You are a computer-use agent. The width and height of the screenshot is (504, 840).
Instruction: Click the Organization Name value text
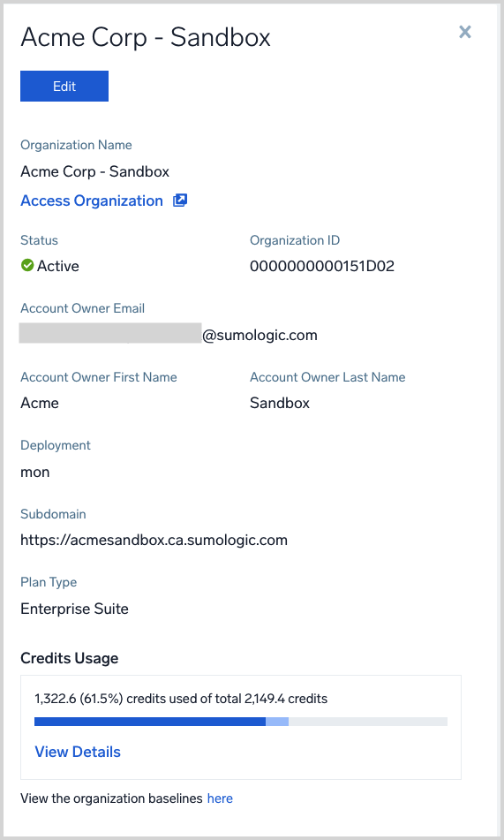(x=94, y=171)
